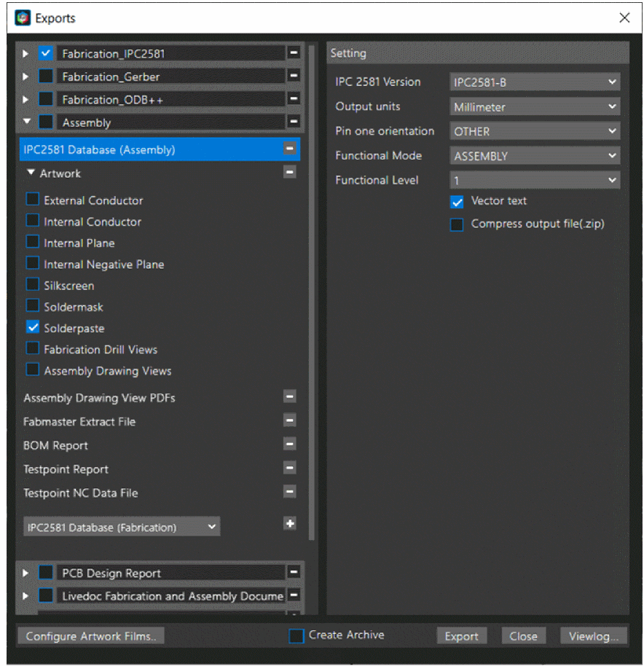
Task: Check the PCB Design Report checkbox
Action: tap(45, 573)
